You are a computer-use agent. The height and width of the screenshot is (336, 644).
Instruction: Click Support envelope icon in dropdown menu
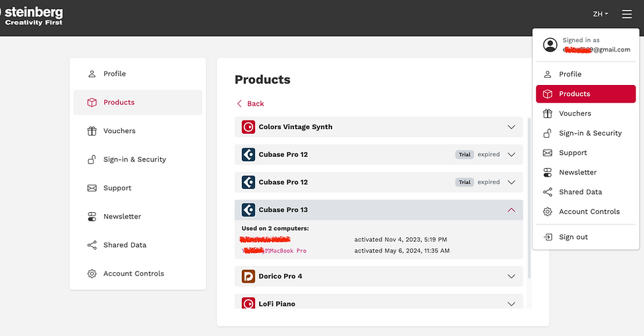tap(548, 153)
